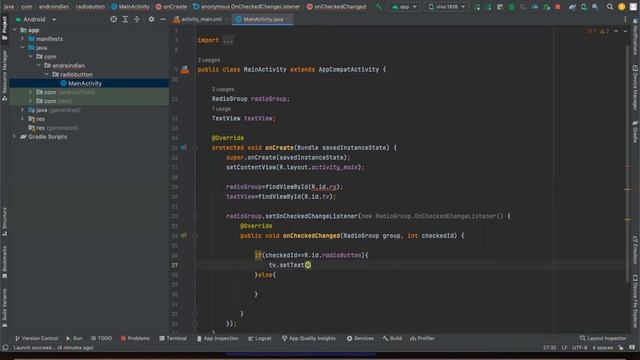Open the Version Control tool window
Viewport: 640px width, 360px height.
(x=36, y=338)
